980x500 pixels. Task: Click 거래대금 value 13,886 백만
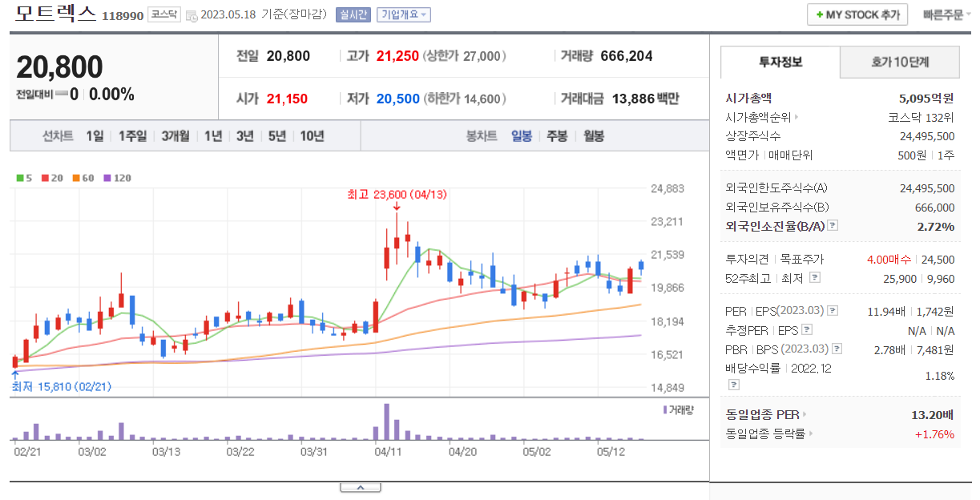[645, 99]
